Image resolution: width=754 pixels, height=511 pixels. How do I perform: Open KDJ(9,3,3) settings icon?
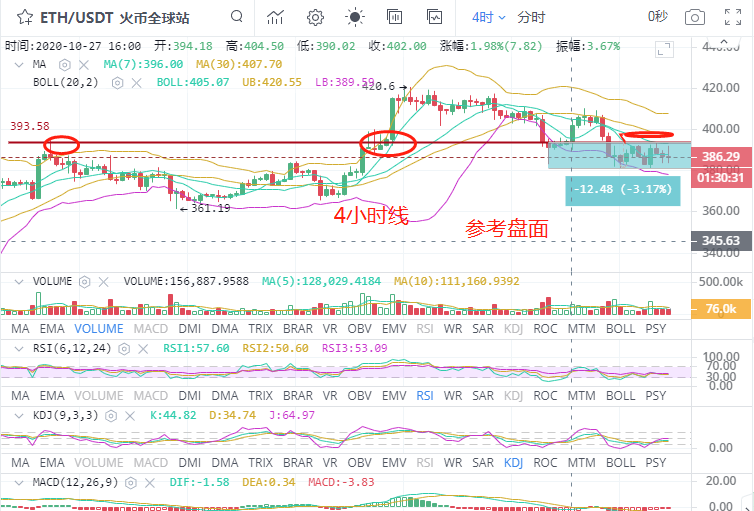pos(111,416)
